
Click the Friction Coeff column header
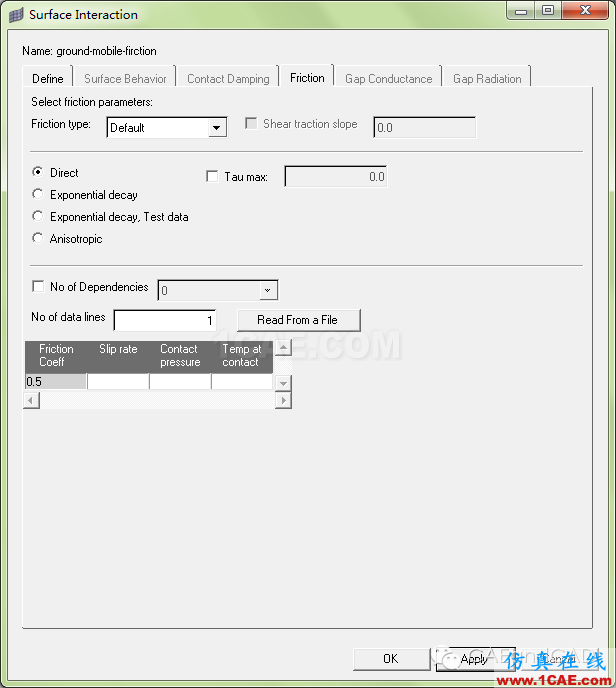coord(56,357)
